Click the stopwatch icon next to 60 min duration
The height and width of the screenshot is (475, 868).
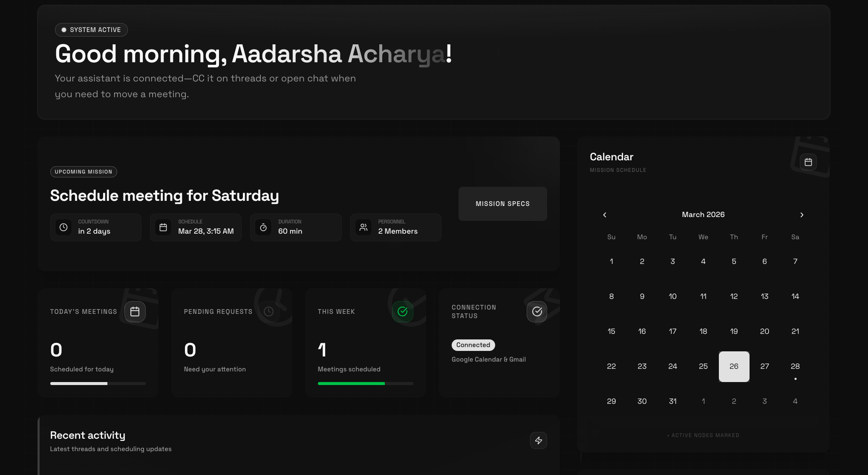(x=263, y=227)
